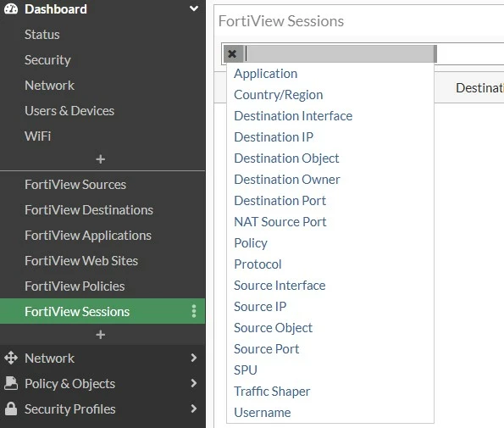The width and height of the screenshot is (504, 428).
Task: Open the Users & Devices dashboard
Action: coord(69,111)
